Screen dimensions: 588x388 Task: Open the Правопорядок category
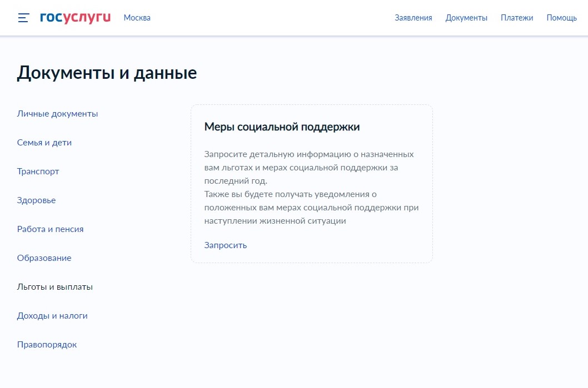coord(47,345)
